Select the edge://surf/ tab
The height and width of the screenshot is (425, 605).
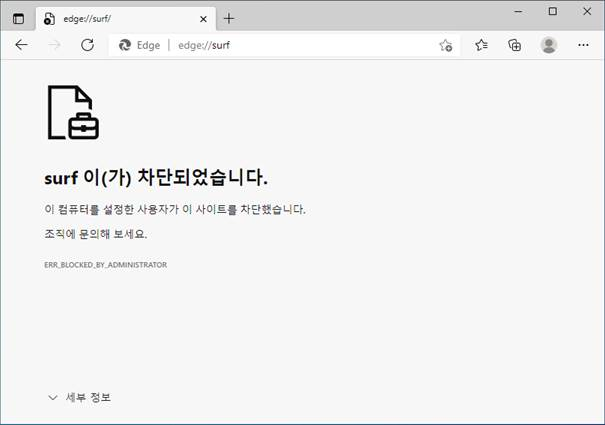click(x=126, y=19)
